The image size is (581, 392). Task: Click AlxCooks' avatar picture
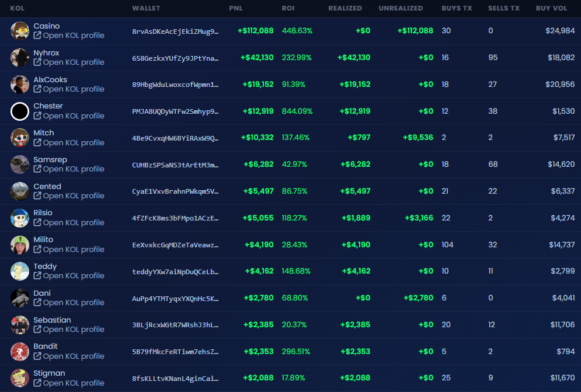point(20,85)
